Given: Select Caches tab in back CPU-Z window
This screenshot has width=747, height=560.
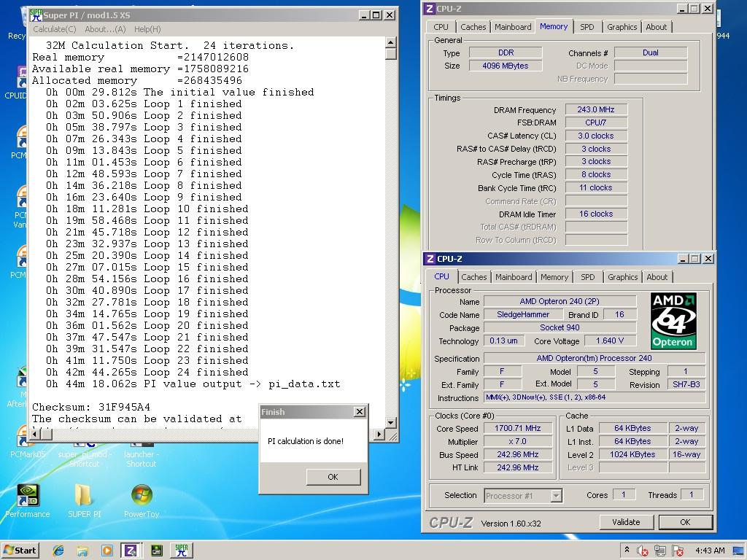Looking at the screenshot, I should 473,27.
